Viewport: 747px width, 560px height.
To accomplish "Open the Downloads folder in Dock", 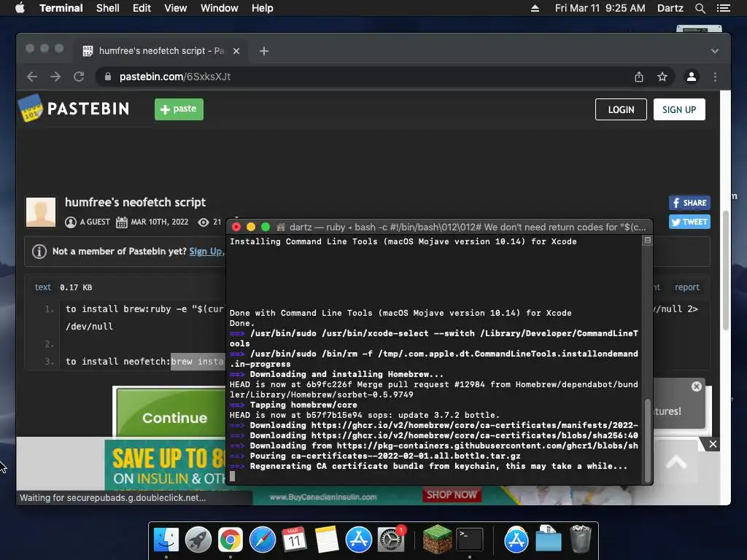I will click(549, 540).
